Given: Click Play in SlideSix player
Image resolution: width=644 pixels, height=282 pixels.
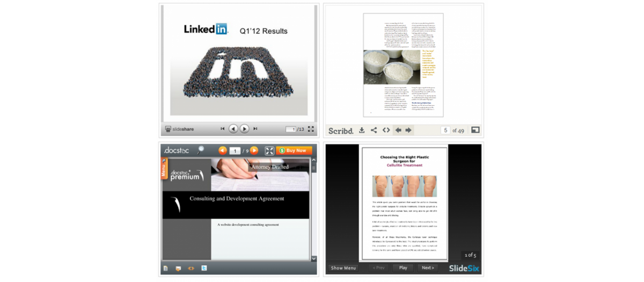Looking at the screenshot, I should click(403, 268).
